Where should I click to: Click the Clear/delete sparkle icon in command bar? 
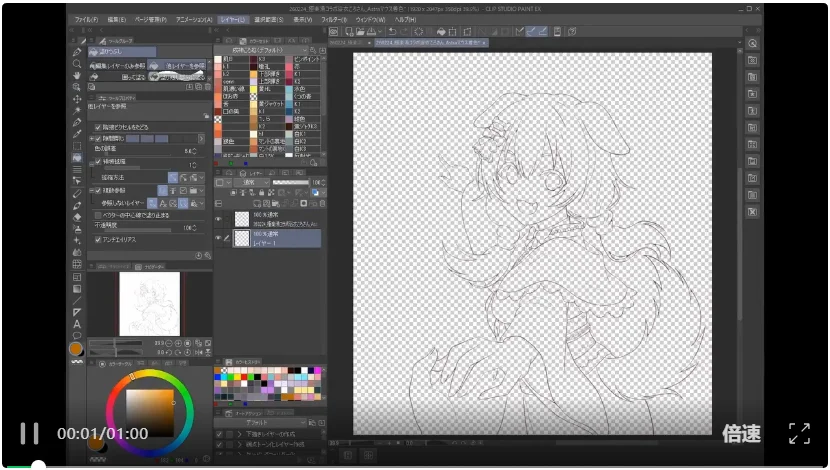tap(418, 31)
